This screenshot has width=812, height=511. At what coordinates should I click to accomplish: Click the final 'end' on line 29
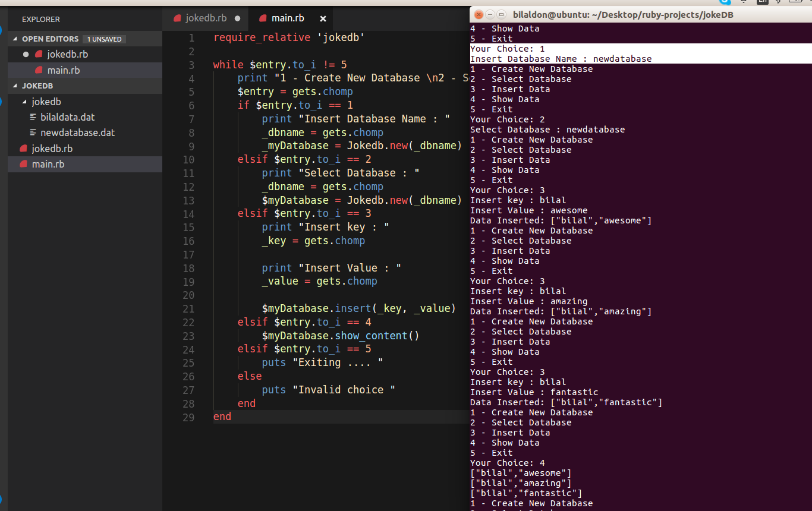(222, 417)
